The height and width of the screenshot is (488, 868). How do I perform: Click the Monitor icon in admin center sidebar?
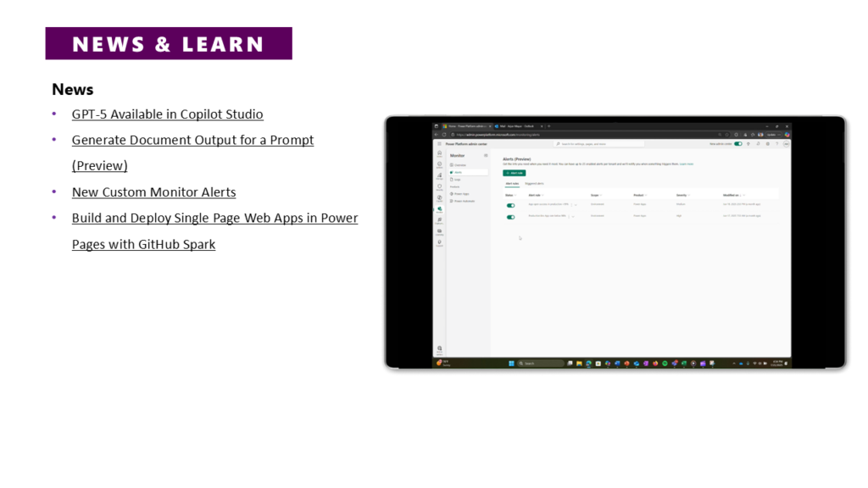pos(440,210)
